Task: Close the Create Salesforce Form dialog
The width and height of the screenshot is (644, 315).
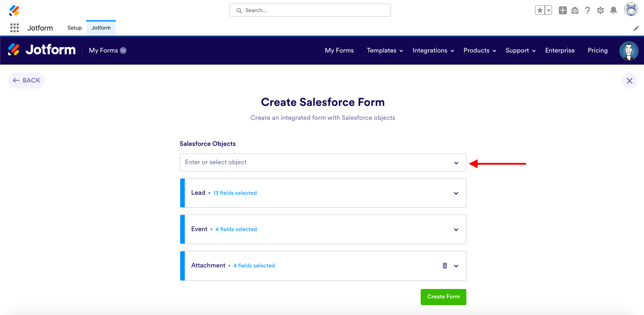Action: (629, 81)
